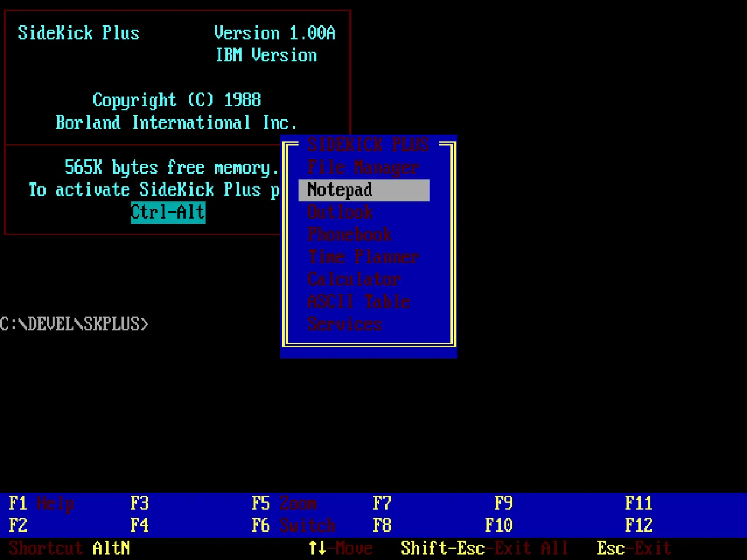Click the F12 key label
The image size is (747, 560).
pyautogui.click(x=639, y=526)
